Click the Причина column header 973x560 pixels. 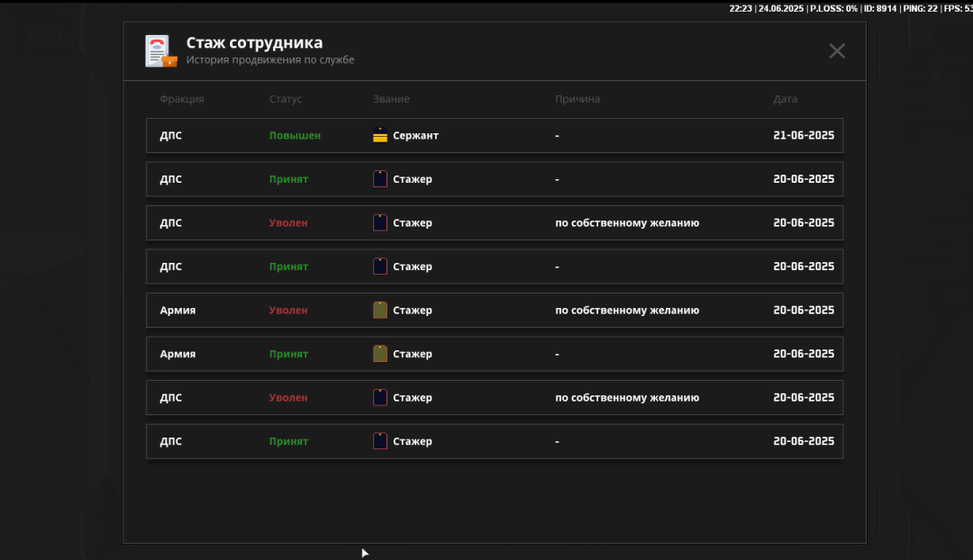pos(577,99)
